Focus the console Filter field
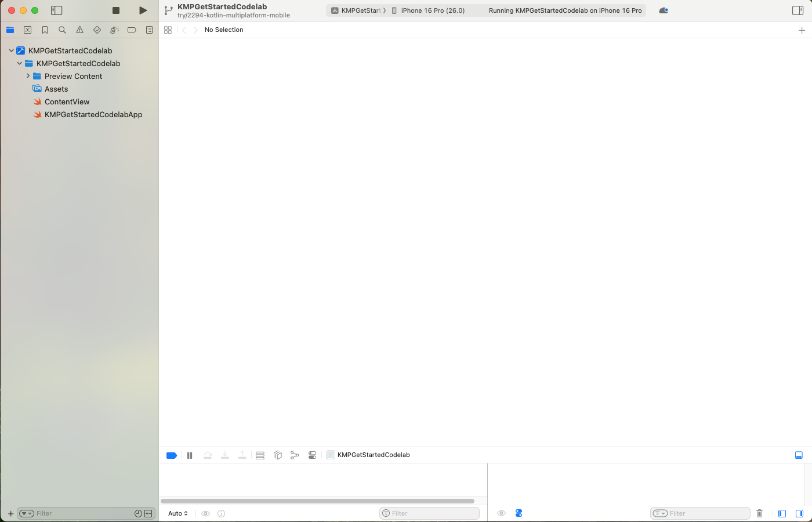 [x=701, y=513]
